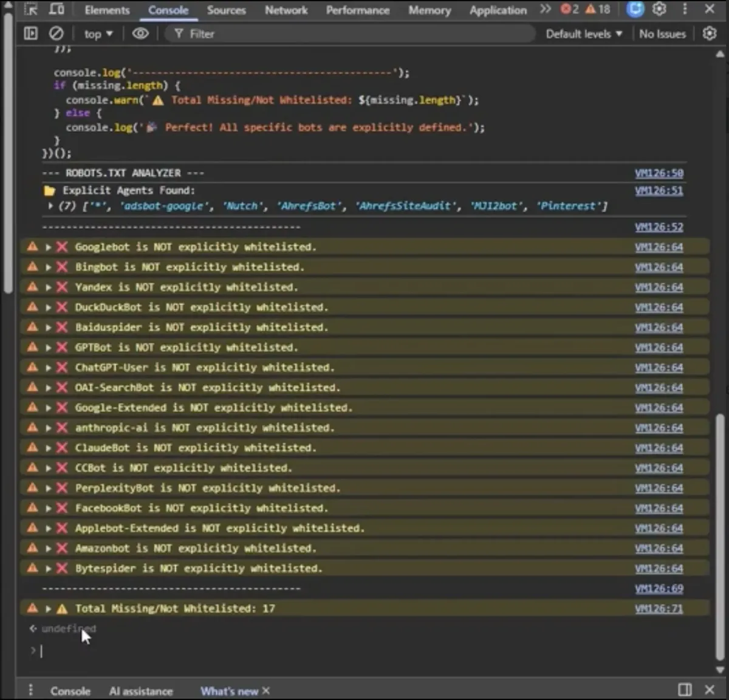729x700 pixels.
Task: Select the Applebot-Extended is NOT explicitly whitelisted text
Action: pyautogui.click(x=219, y=528)
